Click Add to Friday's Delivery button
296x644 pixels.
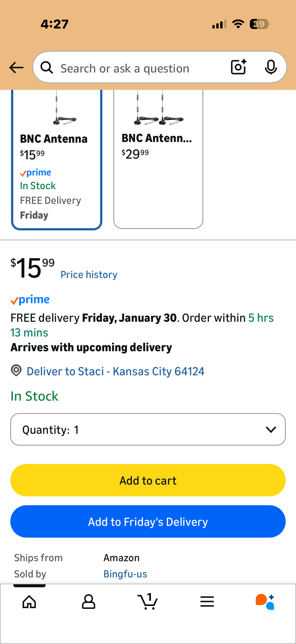[148, 521]
